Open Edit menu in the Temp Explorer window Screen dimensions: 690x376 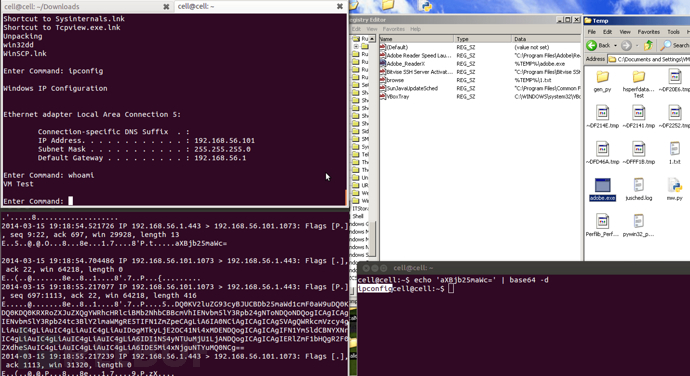pyautogui.click(x=608, y=32)
